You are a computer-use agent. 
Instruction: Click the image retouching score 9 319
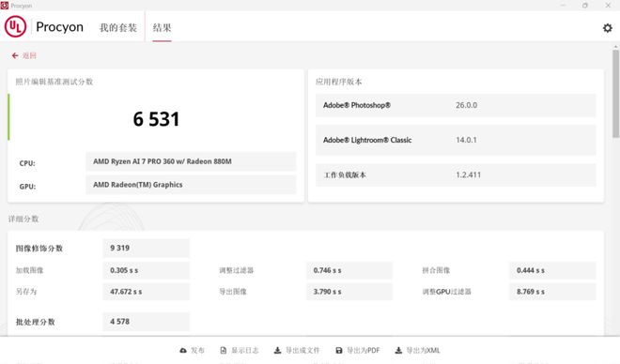click(x=120, y=248)
